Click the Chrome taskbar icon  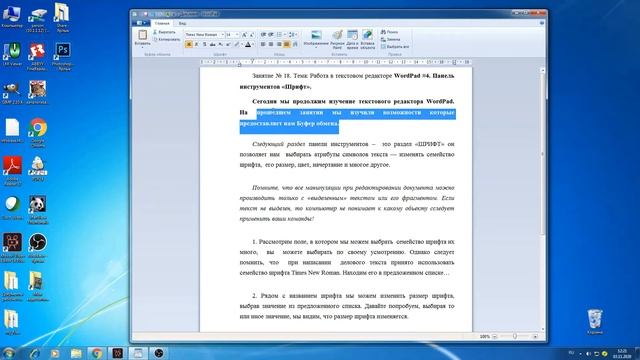pos(97,353)
